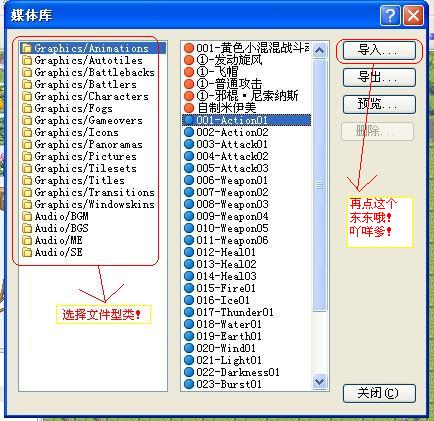The width and height of the screenshot is (434, 421).
Task: Click the 关闭(C) close button
Action: 379,393
